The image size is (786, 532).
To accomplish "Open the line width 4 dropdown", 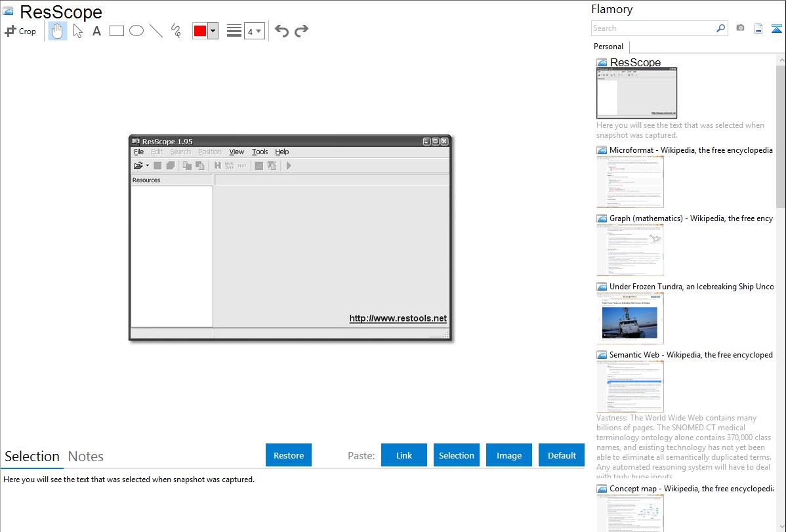I will pyautogui.click(x=254, y=31).
